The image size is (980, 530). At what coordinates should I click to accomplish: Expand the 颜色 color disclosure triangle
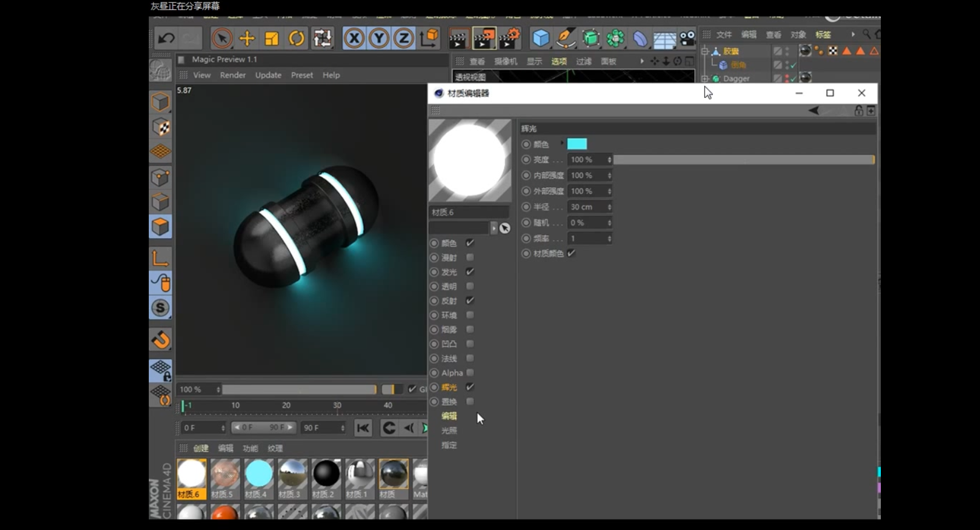point(562,143)
